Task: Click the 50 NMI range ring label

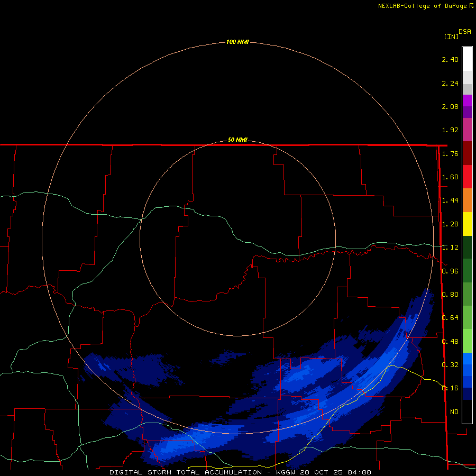Action: (x=237, y=140)
